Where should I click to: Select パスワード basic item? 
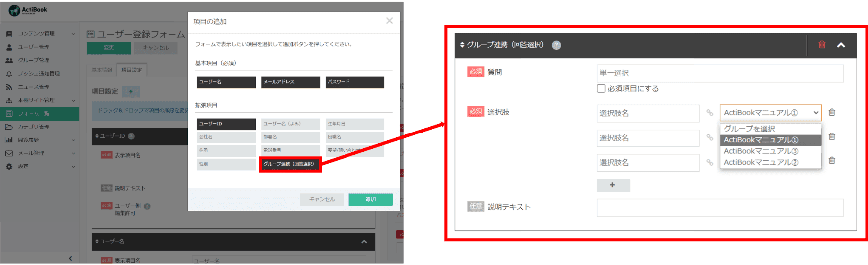[355, 82]
